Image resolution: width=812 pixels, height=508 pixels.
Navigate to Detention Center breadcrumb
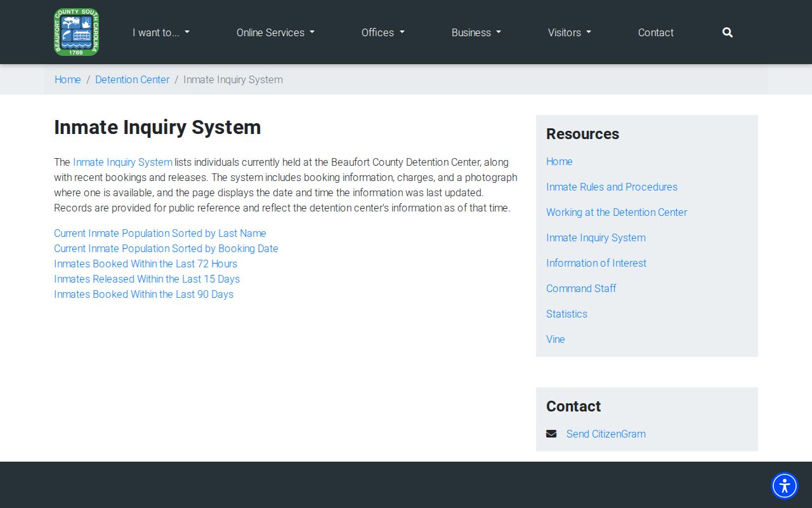tap(133, 79)
